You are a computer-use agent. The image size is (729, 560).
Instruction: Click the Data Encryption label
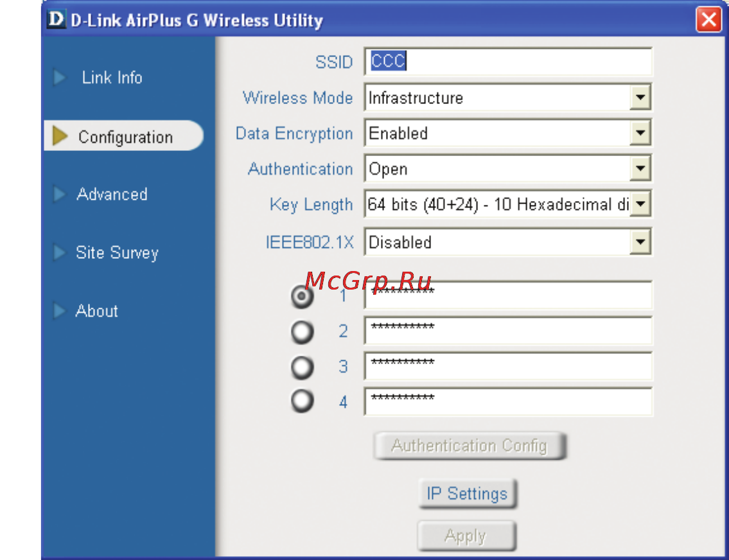pyautogui.click(x=294, y=134)
